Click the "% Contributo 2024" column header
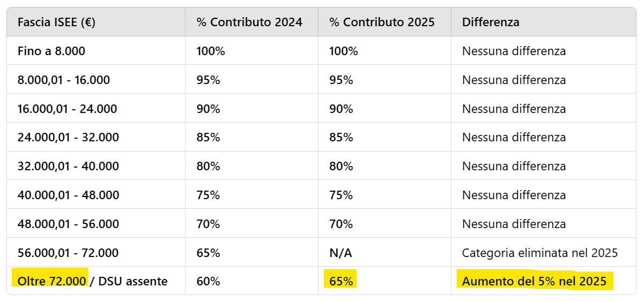This screenshot has width=644, height=302. (x=249, y=22)
